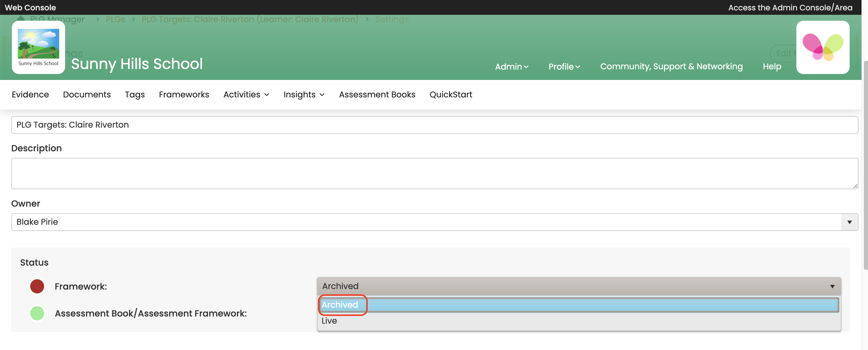Open the Framework status dropdown
868x350 pixels.
pos(578,286)
